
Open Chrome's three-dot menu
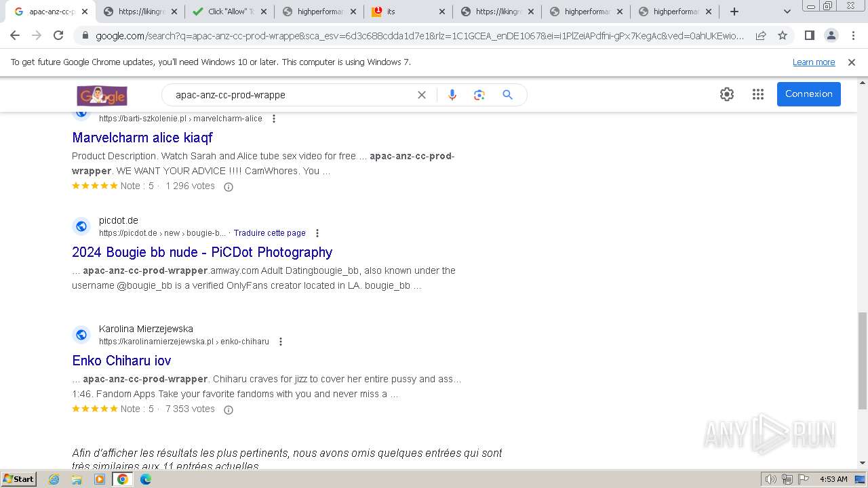853,35
